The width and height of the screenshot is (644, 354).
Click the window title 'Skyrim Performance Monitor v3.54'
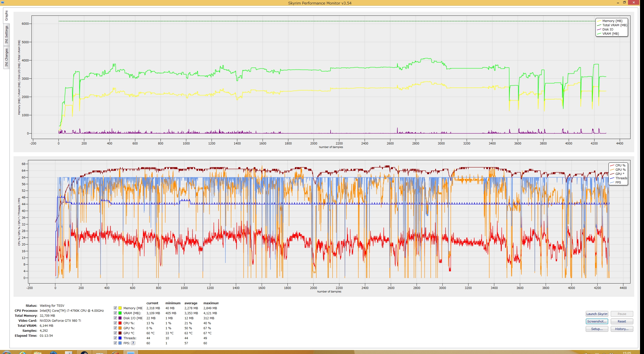click(320, 3)
